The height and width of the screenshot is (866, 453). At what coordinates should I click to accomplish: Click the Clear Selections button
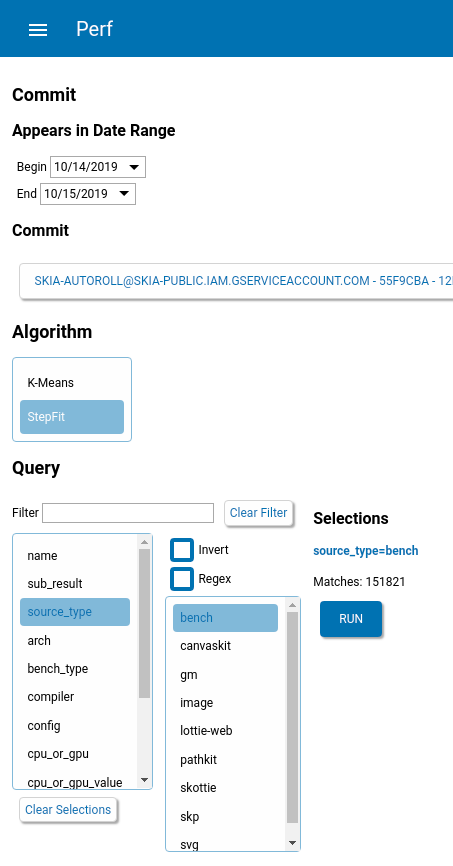click(x=68, y=810)
